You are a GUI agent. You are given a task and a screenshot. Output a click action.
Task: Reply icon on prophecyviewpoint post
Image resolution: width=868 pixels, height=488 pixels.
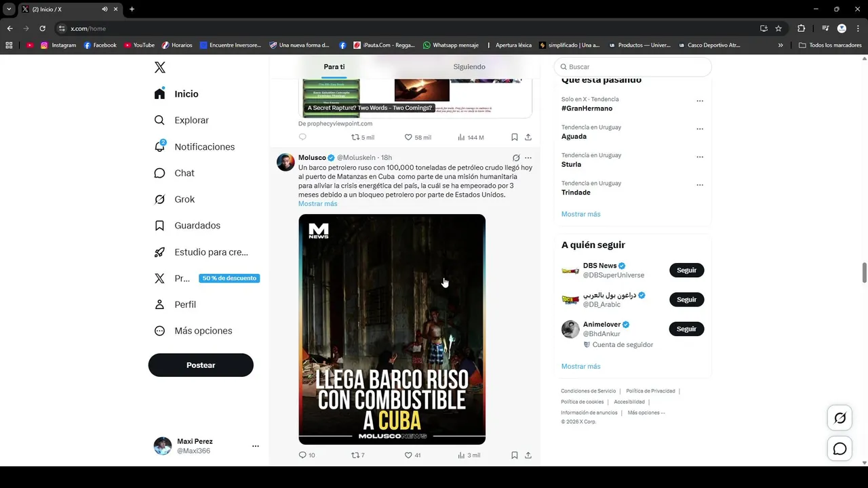[302, 137]
